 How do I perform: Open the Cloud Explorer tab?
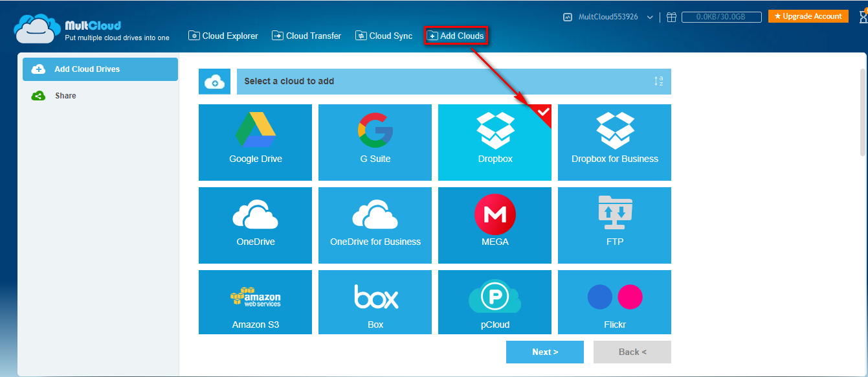(223, 36)
